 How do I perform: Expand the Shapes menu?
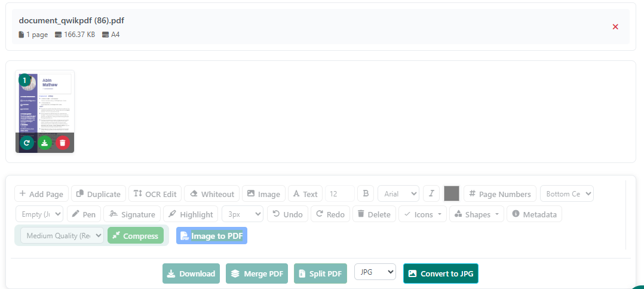(476, 214)
